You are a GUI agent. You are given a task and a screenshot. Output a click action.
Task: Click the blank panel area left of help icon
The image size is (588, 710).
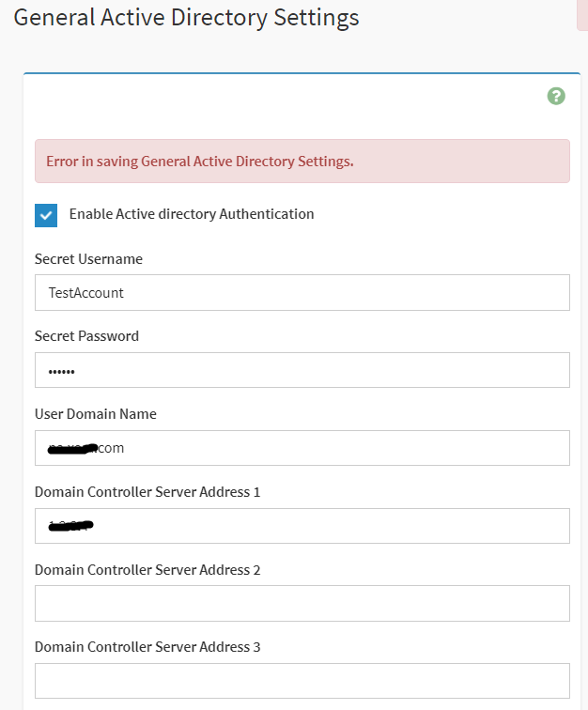tap(282, 99)
